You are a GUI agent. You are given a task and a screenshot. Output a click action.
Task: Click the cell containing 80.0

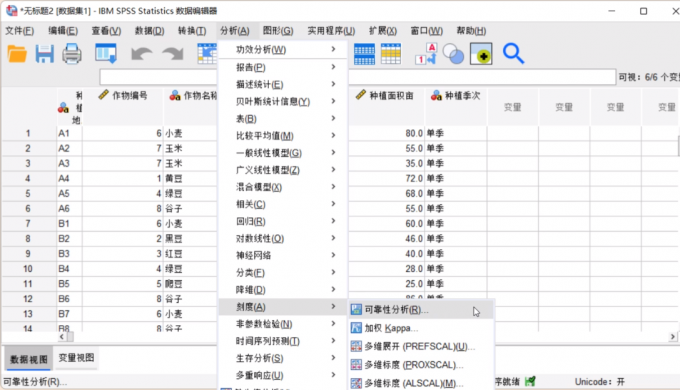click(x=386, y=133)
